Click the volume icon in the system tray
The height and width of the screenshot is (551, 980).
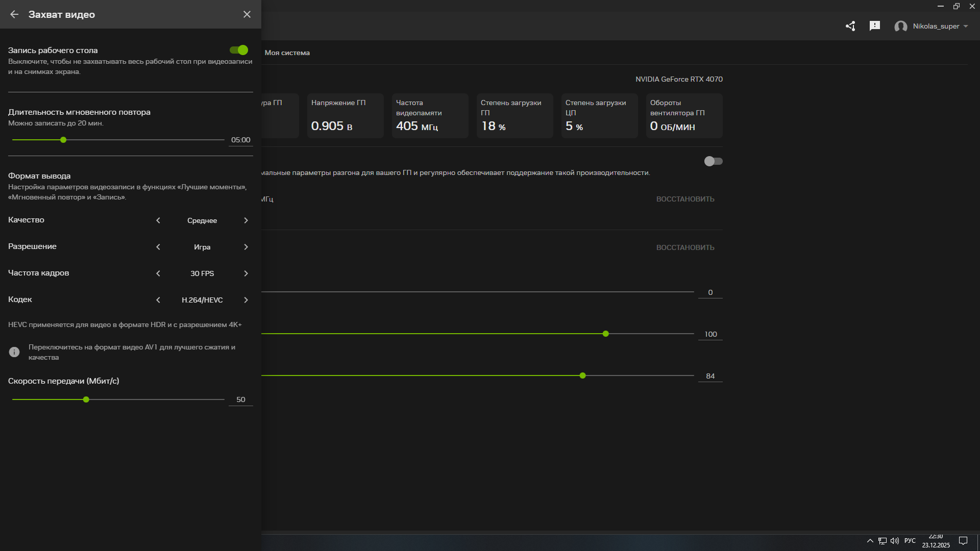coord(895,541)
